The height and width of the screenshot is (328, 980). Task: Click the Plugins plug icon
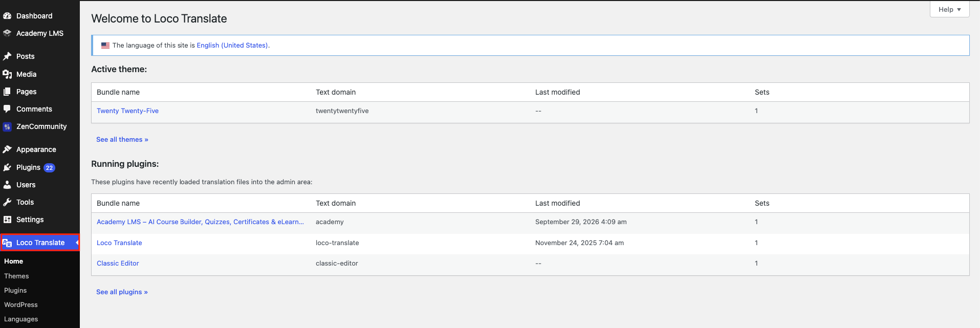coord(7,167)
